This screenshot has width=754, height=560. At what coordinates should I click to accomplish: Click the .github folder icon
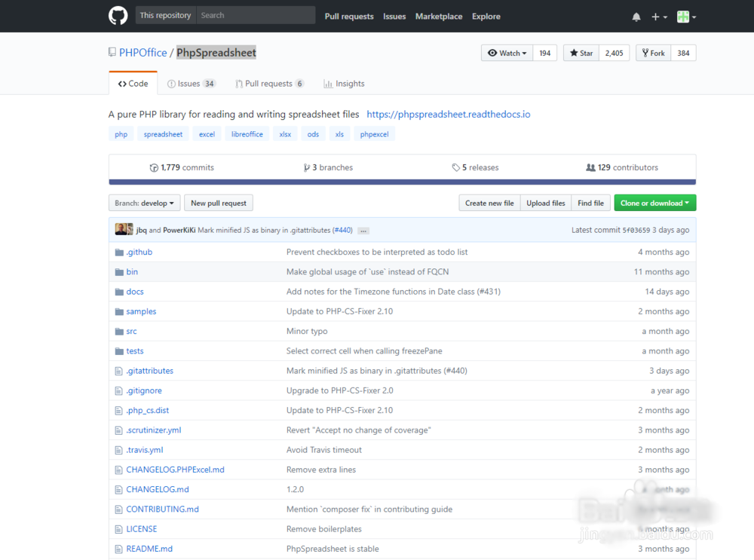click(x=119, y=252)
